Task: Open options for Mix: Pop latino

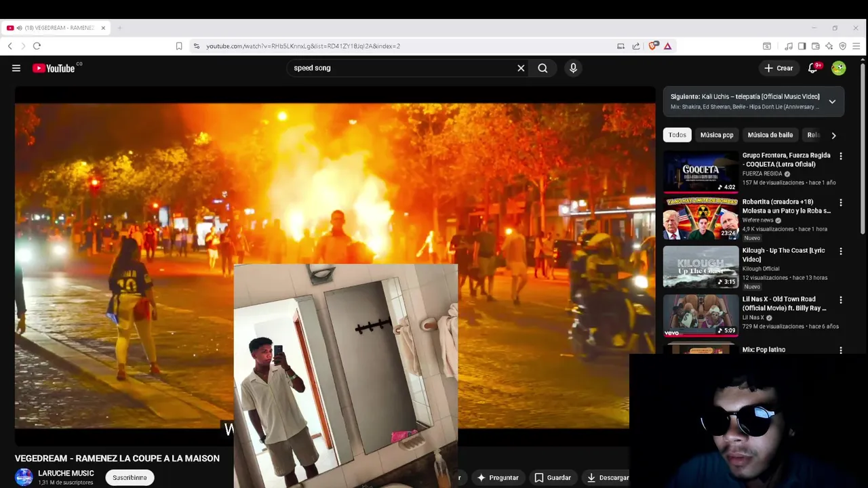Action: [x=841, y=350]
